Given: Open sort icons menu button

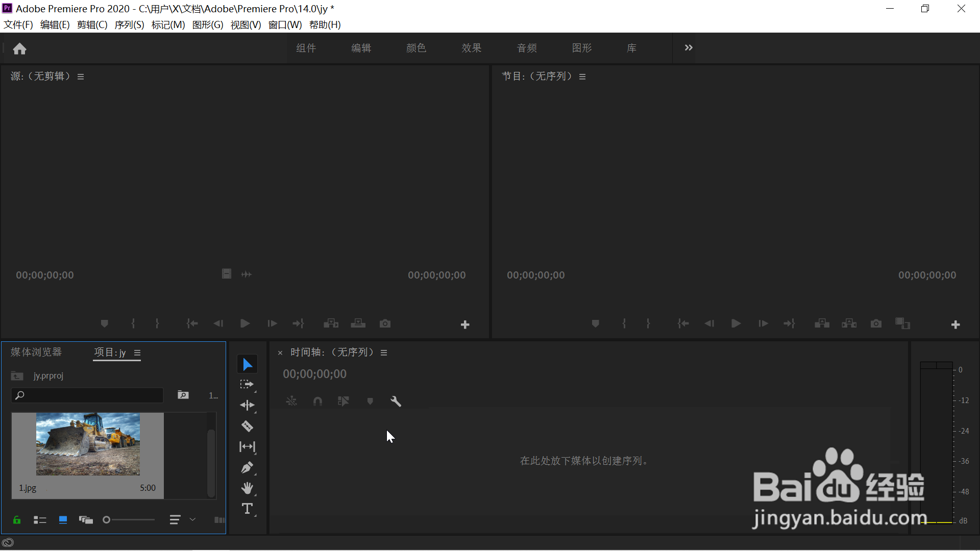Looking at the screenshot, I should click(x=175, y=520).
